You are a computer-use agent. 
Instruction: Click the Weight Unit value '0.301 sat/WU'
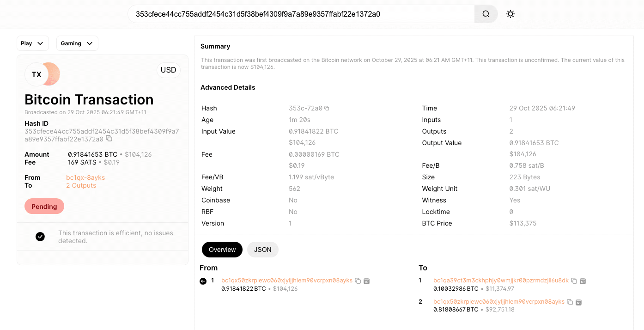pyautogui.click(x=529, y=189)
